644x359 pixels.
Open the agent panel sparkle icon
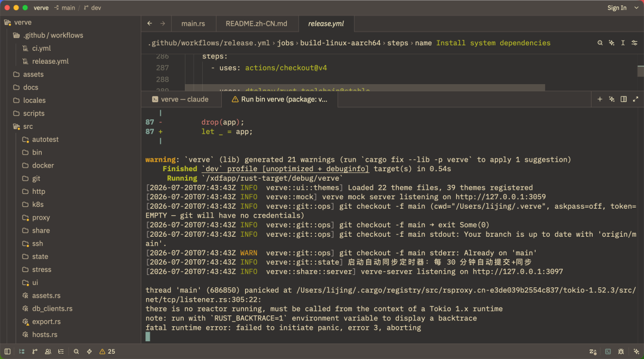click(x=636, y=352)
